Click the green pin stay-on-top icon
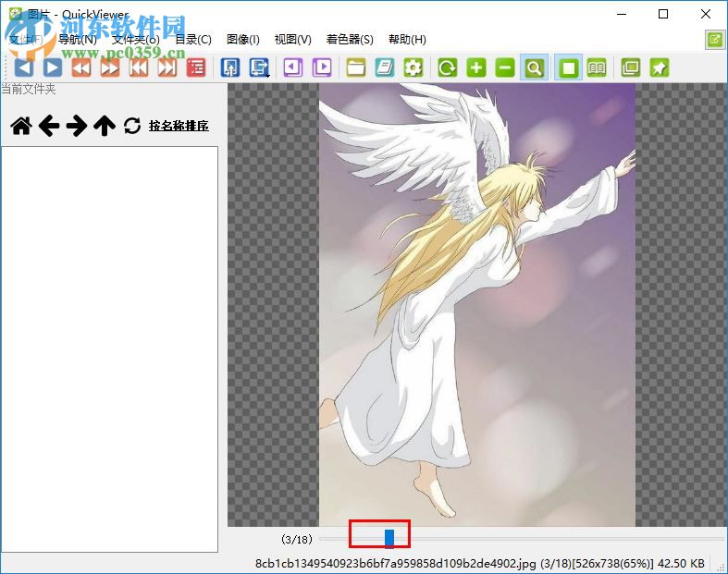Image resolution: width=728 pixels, height=574 pixels. (660, 67)
